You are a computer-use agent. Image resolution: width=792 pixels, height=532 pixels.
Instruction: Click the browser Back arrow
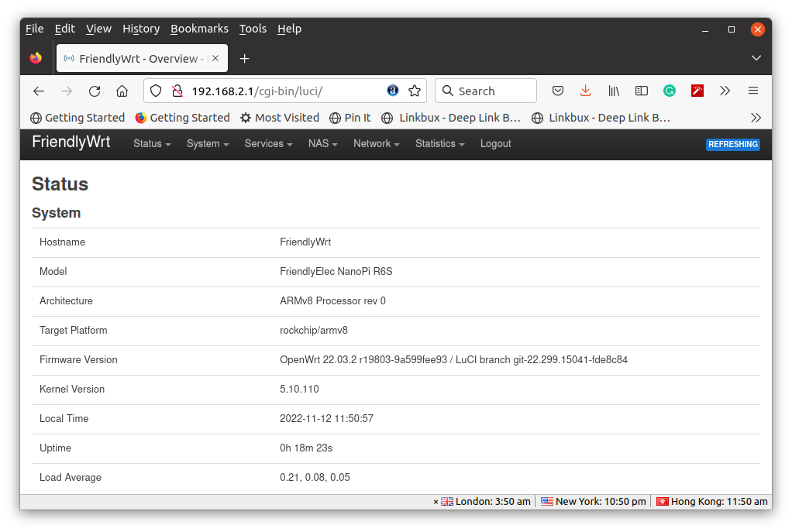click(x=39, y=91)
